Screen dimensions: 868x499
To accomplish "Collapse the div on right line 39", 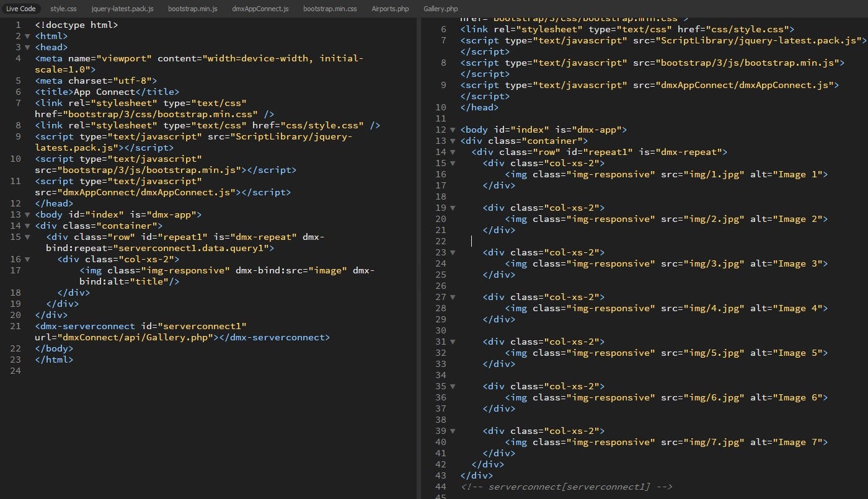I will (x=453, y=431).
